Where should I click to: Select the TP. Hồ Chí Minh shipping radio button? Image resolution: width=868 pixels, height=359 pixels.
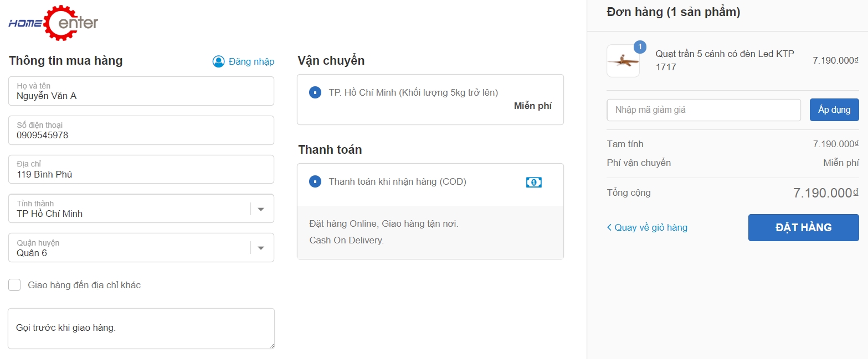[x=315, y=92]
